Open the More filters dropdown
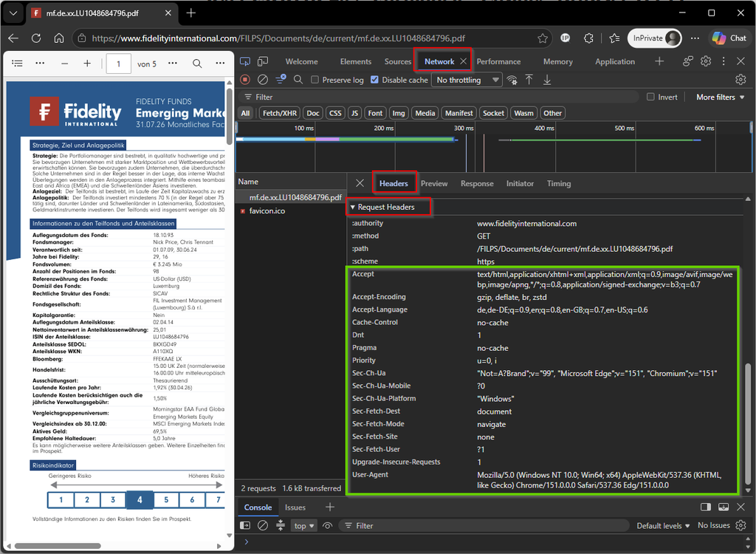 721,97
